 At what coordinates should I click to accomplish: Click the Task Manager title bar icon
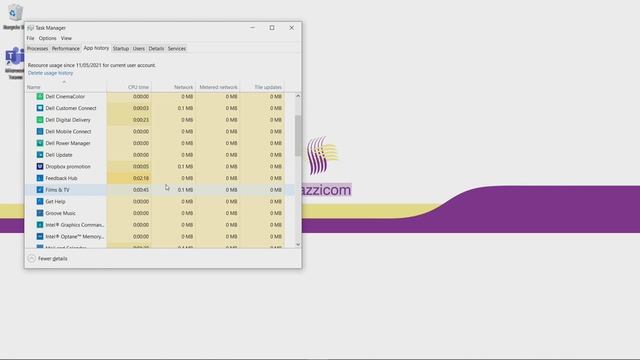[x=31, y=28]
